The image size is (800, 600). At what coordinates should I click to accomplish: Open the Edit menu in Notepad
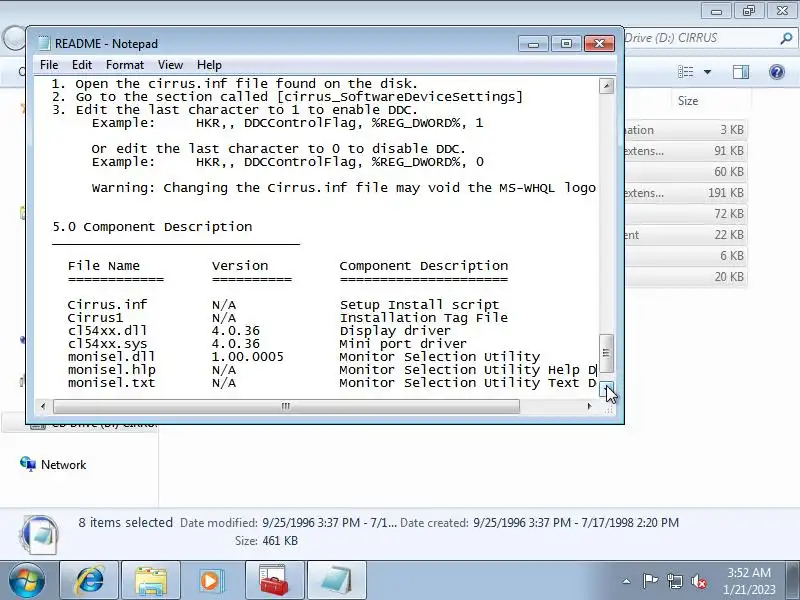point(82,65)
